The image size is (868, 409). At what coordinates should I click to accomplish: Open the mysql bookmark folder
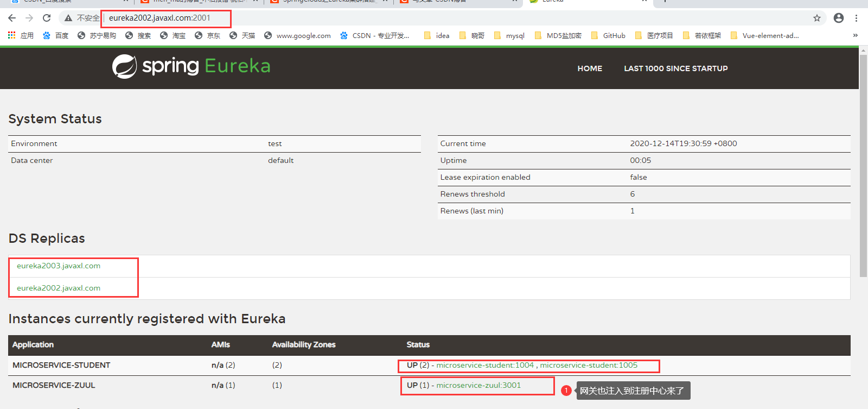[509, 35]
